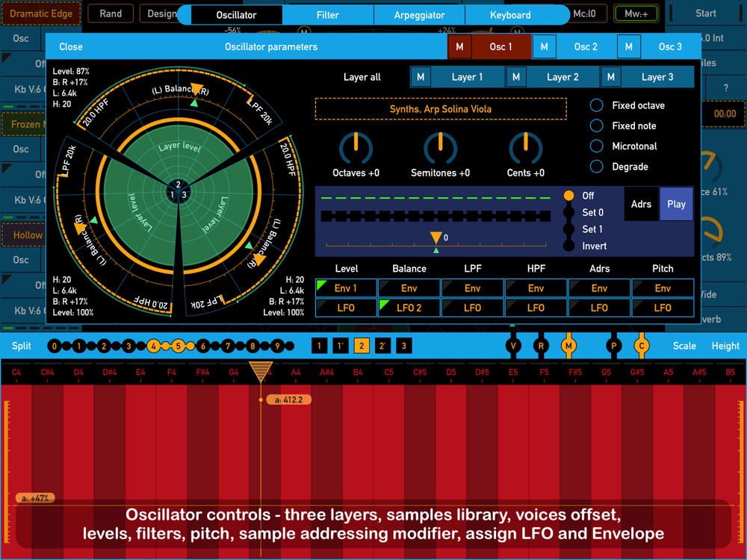Select keyboard preset 3
This screenshot has height=560, width=747.
(x=404, y=346)
